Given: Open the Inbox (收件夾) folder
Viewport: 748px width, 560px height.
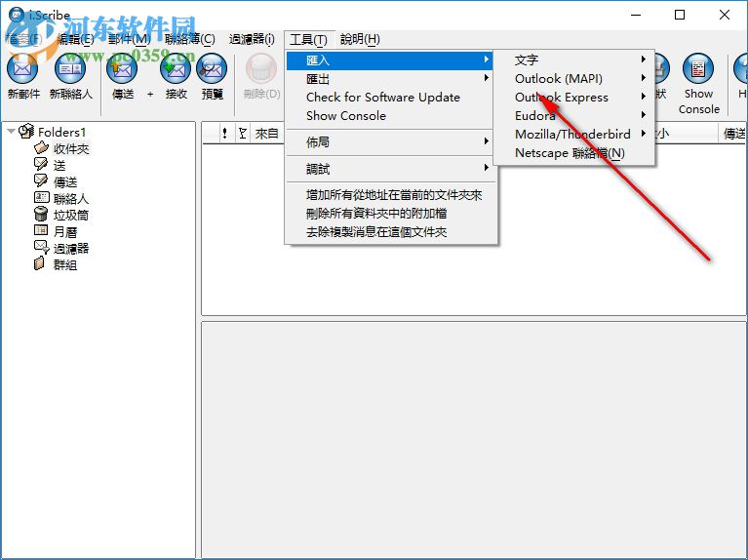Looking at the screenshot, I should coord(71,148).
